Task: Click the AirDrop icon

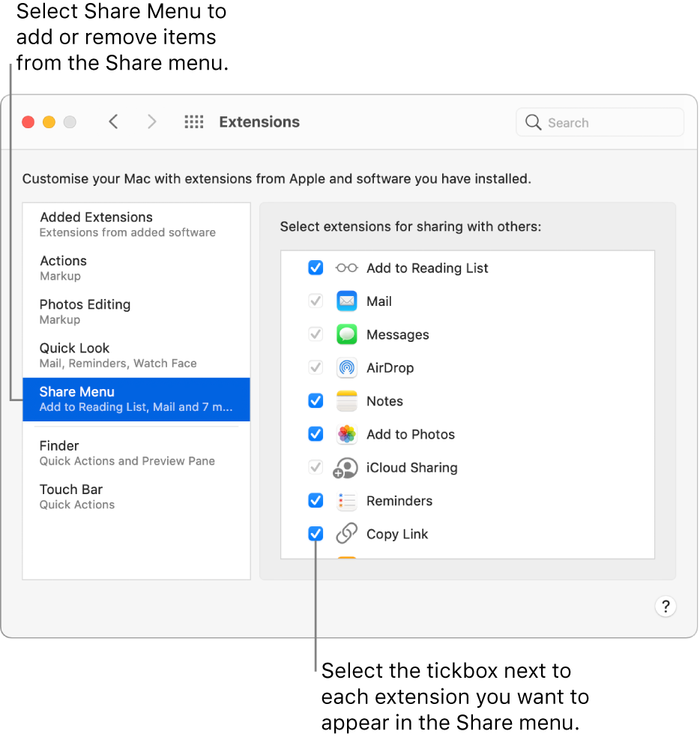Action: coord(346,367)
